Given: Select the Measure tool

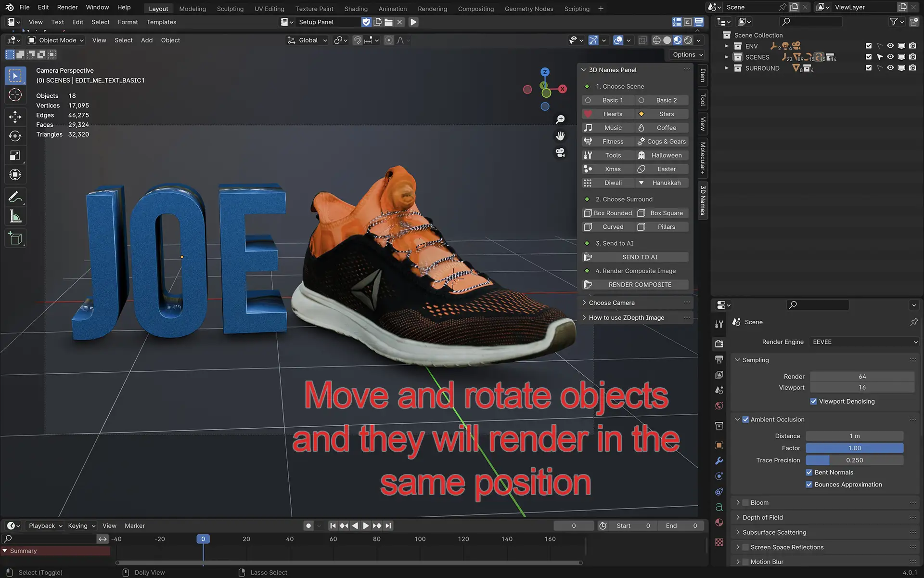Looking at the screenshot, I should coord(15,217).
